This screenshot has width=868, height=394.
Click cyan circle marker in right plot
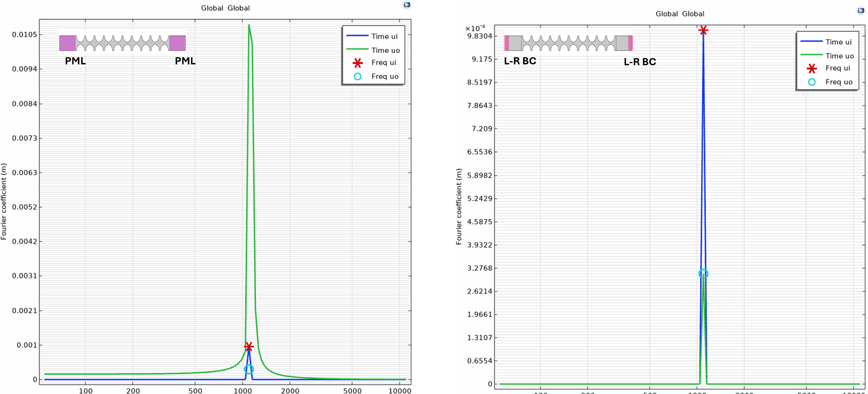click(703, 273)
